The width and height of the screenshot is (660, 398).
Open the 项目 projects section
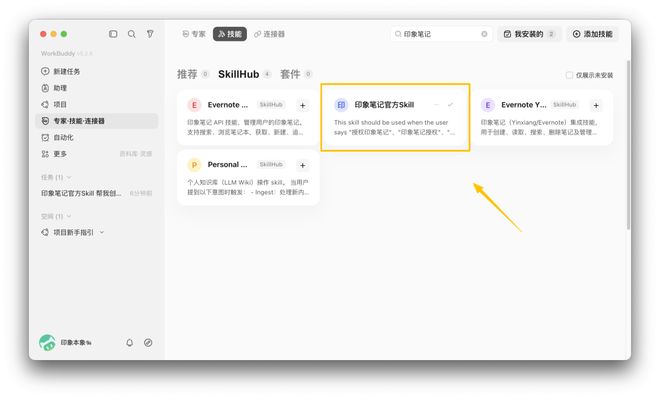[54, 104]
